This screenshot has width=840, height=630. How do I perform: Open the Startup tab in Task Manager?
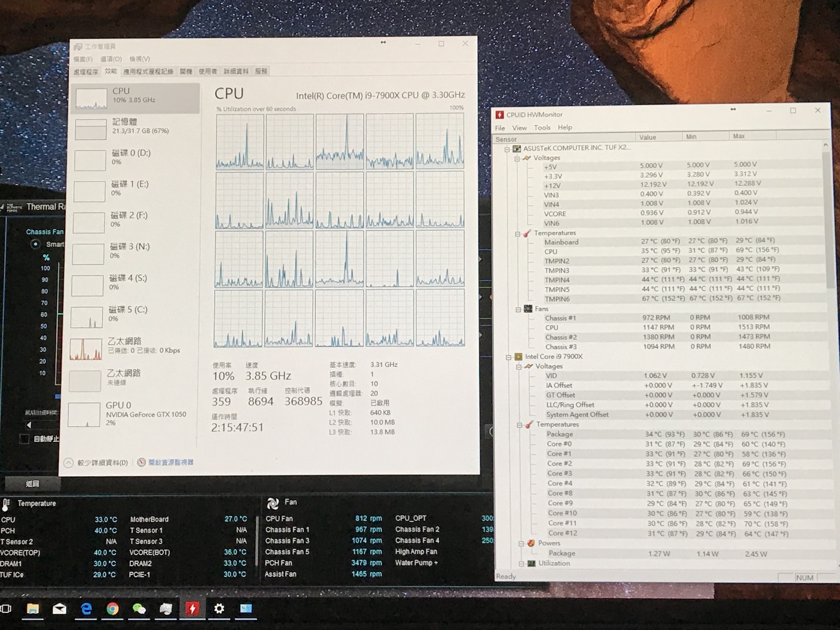186,71
